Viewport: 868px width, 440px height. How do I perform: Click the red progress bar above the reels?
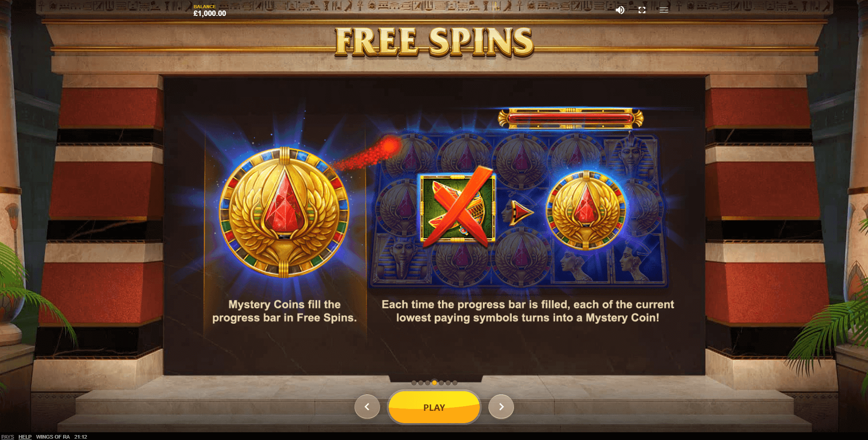pyautogui.click(x=570, y=119)
